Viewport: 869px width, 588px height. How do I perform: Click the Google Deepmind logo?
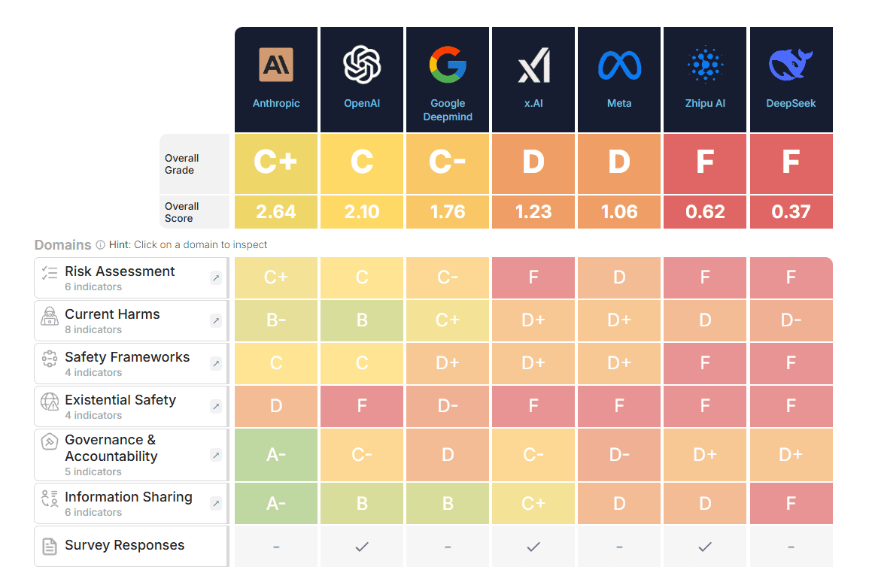coord(448,65)
